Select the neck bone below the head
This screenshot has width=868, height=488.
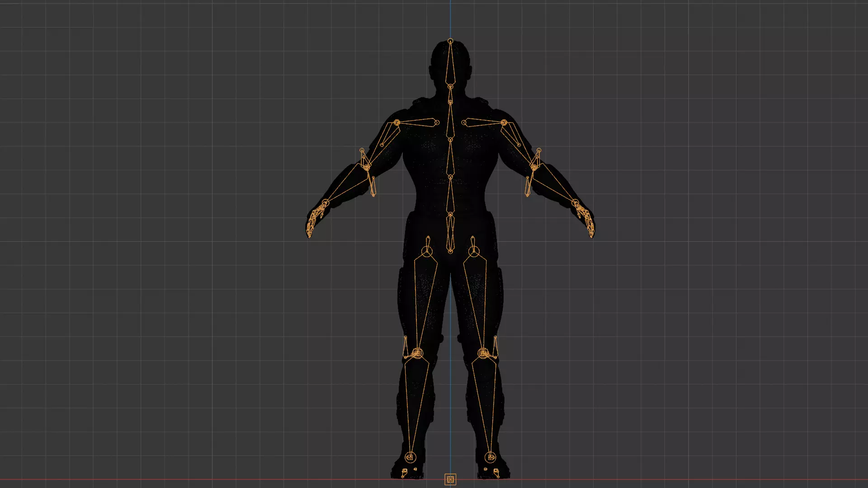(x=450, y=94)
